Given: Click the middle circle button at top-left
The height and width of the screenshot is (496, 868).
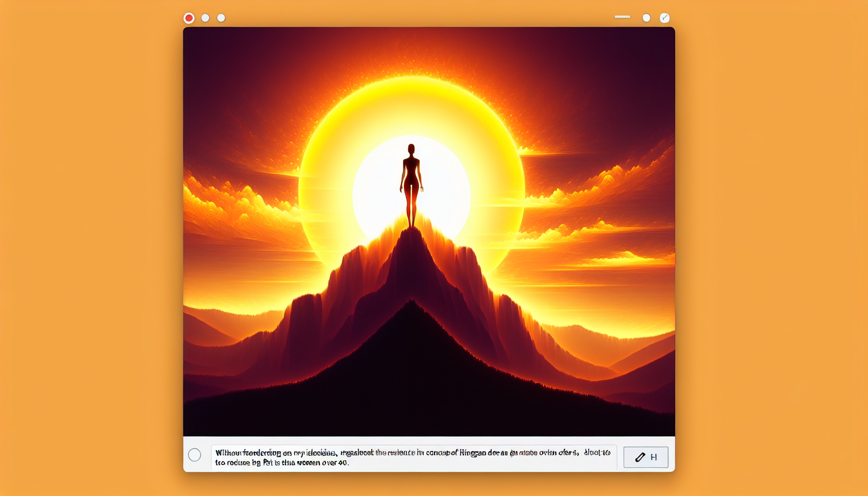Looking at the screenshot, I should tap(205, 18).
